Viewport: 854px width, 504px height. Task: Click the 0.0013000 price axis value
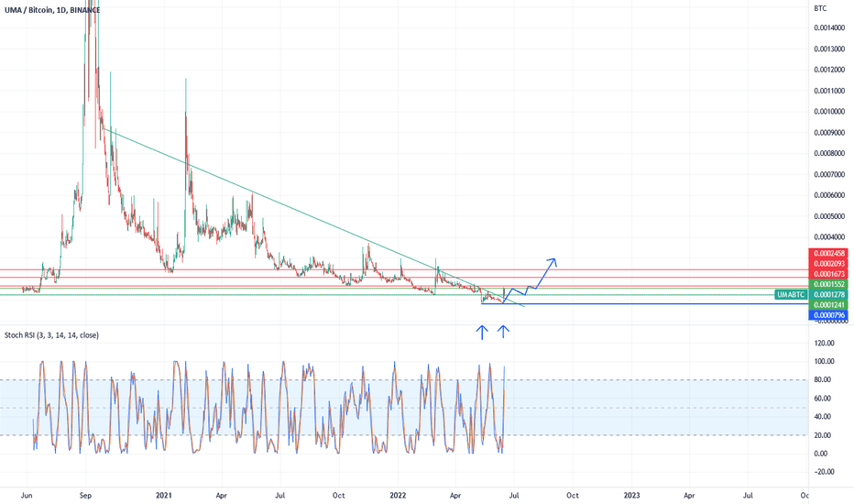(x=829, y=49)
